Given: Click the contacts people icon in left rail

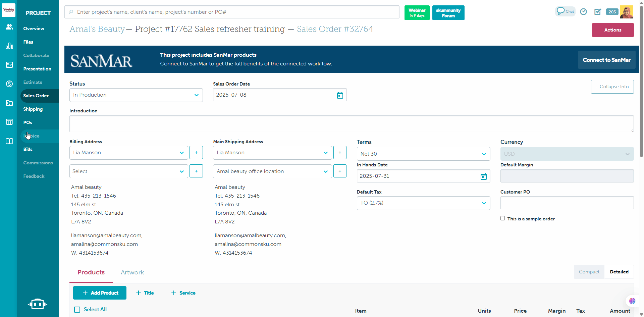Looking at the screenshot, I should [x=9, y=27].
